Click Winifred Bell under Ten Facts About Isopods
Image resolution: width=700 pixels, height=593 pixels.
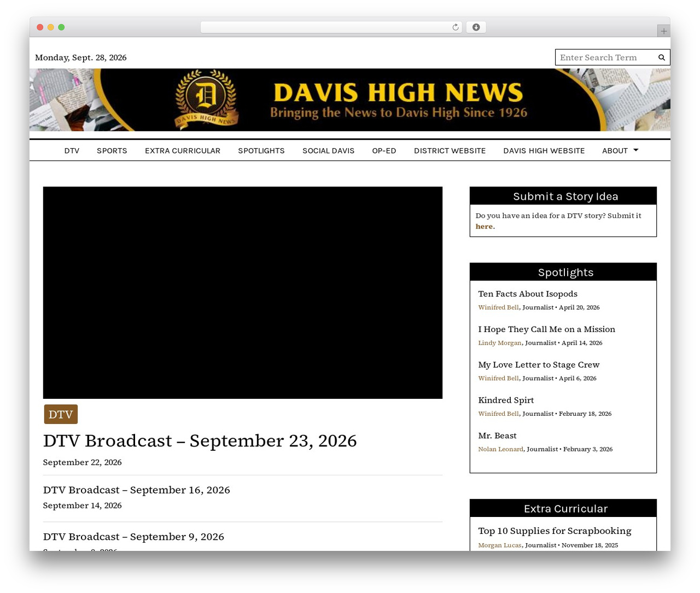(498, 307)
